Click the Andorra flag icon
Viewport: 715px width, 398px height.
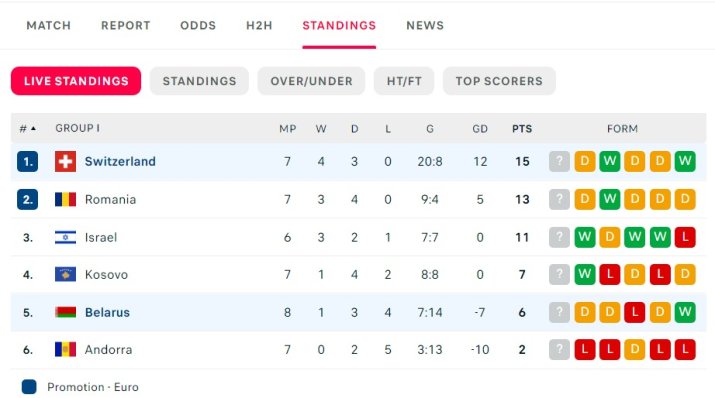coord(65,350)
